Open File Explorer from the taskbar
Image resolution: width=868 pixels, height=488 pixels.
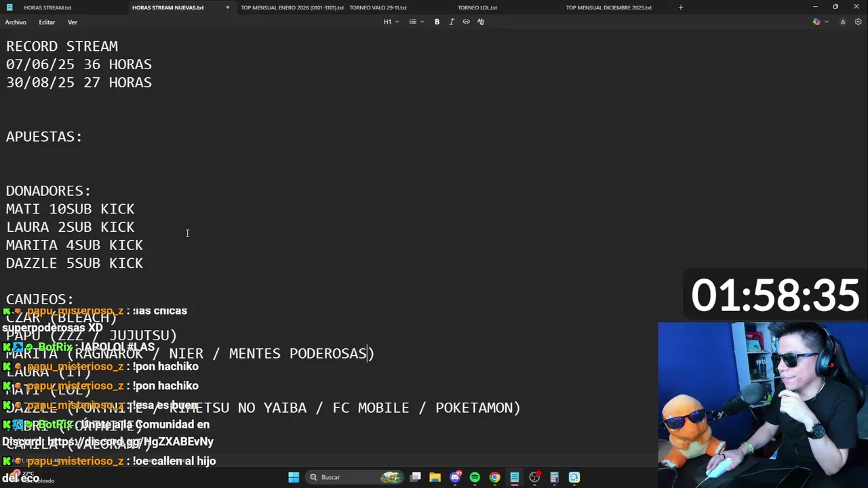(x=435, y=477)
